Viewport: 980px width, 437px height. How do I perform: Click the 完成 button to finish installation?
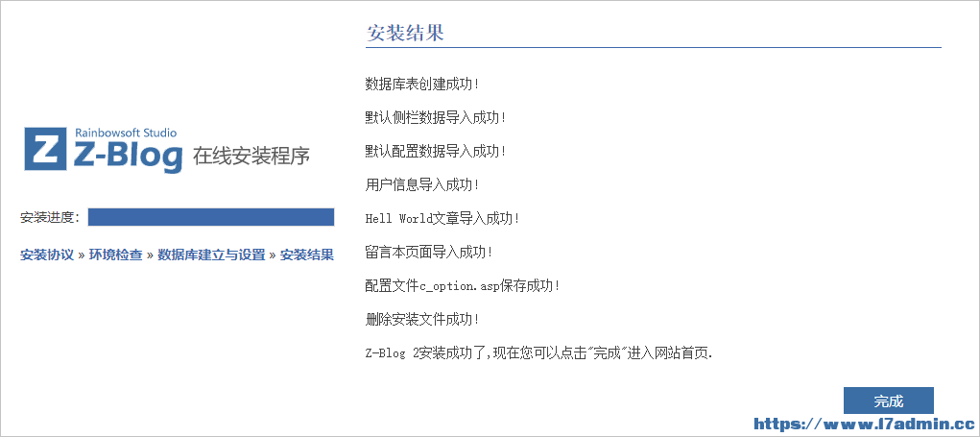click(x=888, y=401)
